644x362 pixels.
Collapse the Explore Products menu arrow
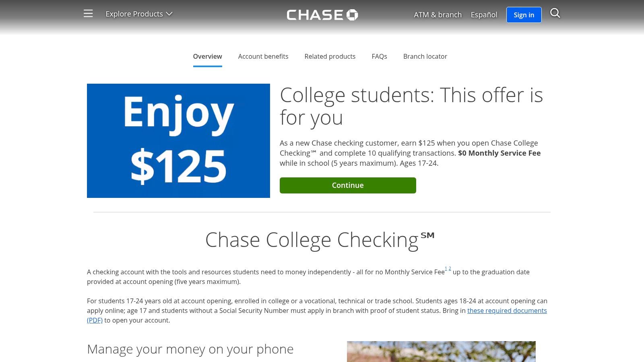point(170,14)
